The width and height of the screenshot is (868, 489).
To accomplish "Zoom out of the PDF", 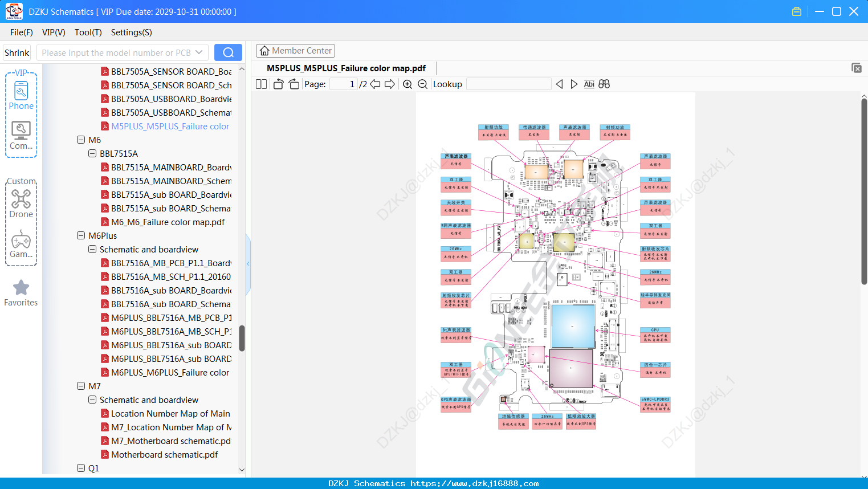I will (423, 84).
